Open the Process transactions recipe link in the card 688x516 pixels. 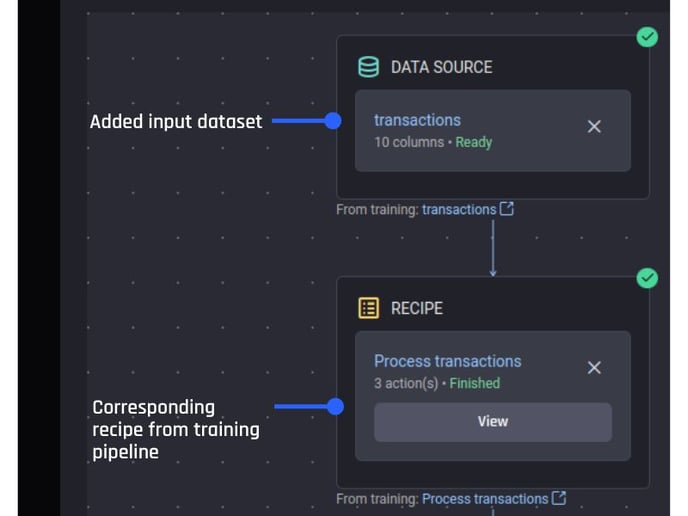(x=448, y=361)
